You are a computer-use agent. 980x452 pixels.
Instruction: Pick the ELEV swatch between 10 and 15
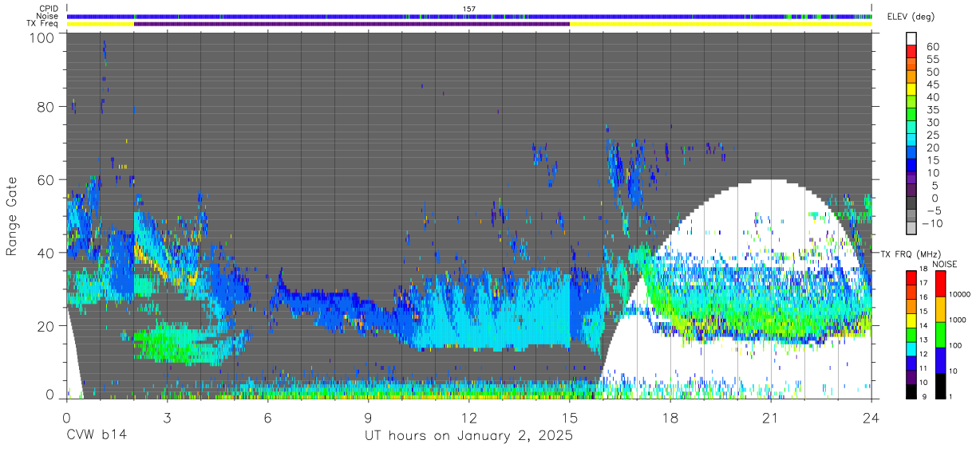pyautogui.click(x=911, y=167)
